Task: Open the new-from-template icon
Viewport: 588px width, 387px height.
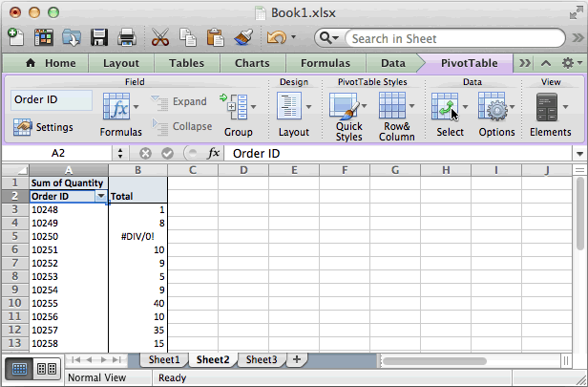Action: tap(44, 37)
